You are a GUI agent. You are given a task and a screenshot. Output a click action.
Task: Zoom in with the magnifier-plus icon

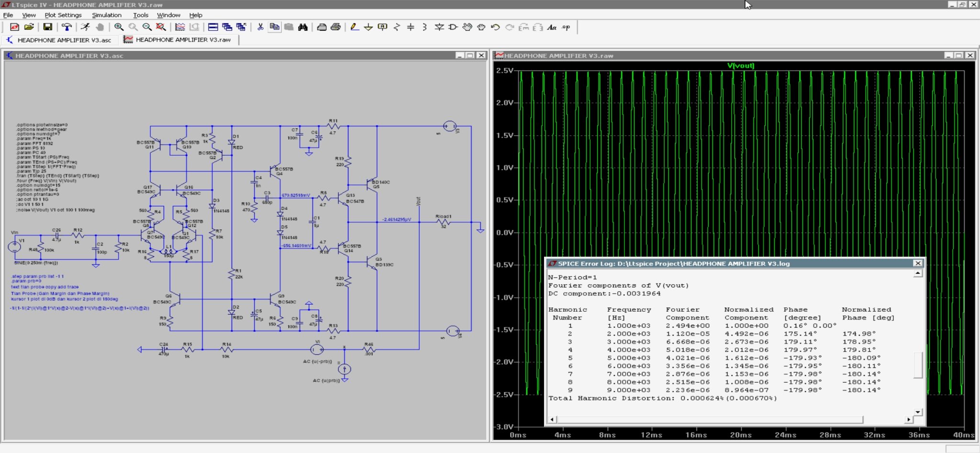click(119, 27)
